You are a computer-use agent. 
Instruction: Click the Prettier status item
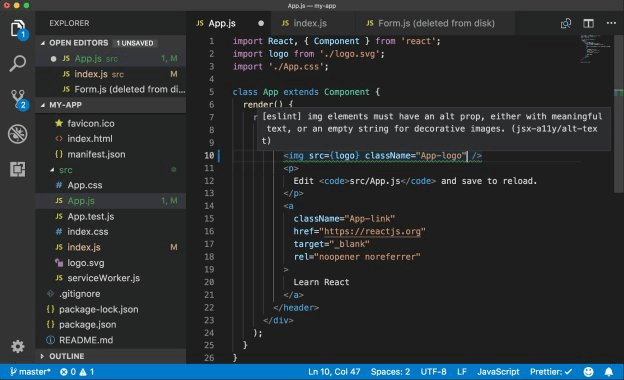(x=551, y=372)
